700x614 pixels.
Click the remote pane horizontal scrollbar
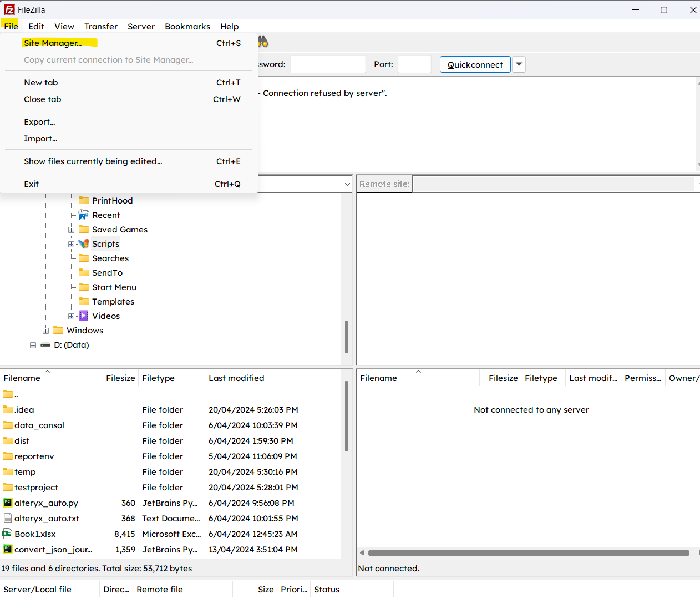coord(528,553)
